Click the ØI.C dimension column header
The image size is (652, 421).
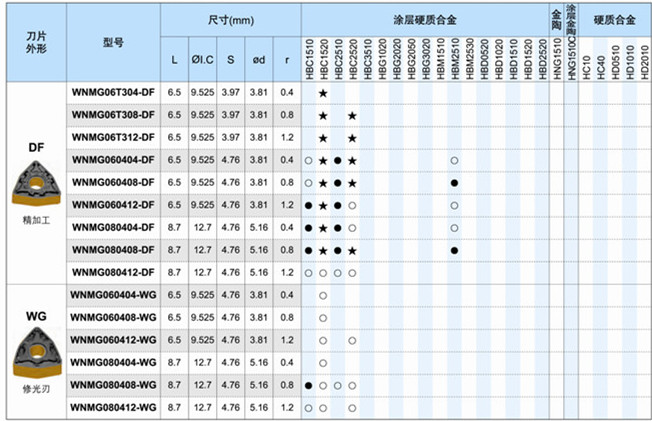coord(201,60)
